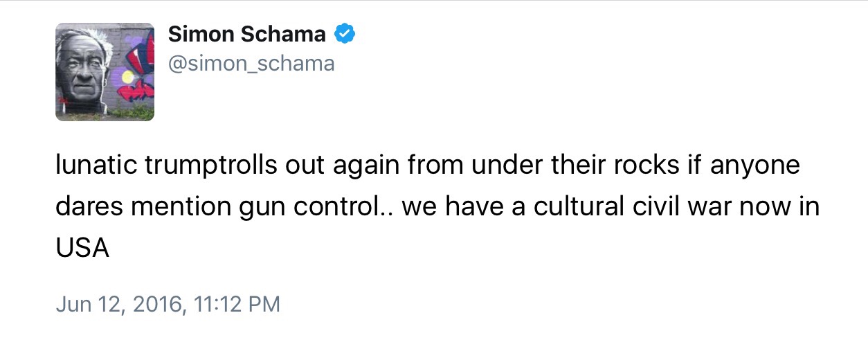
Task: Click the word "USA" in tweet
Action: click(82, 247)
